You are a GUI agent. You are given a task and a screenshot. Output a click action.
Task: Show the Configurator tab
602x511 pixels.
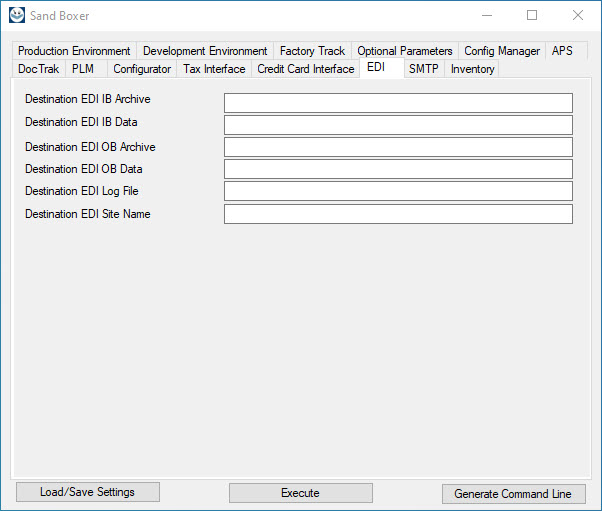pyautogui.click(x=142, y=69)
